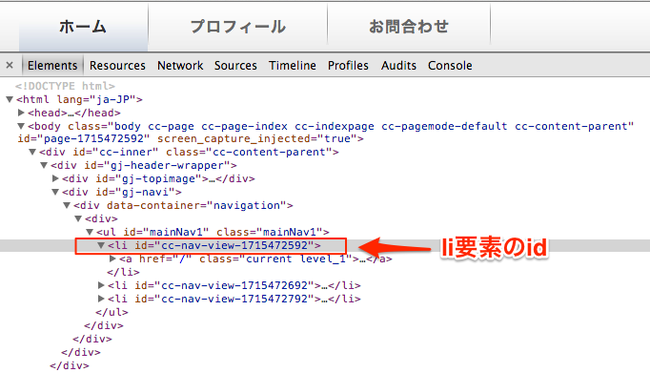Expand the gj-topimage div node
Screen dimensions: 650x373
coord(56,179)
